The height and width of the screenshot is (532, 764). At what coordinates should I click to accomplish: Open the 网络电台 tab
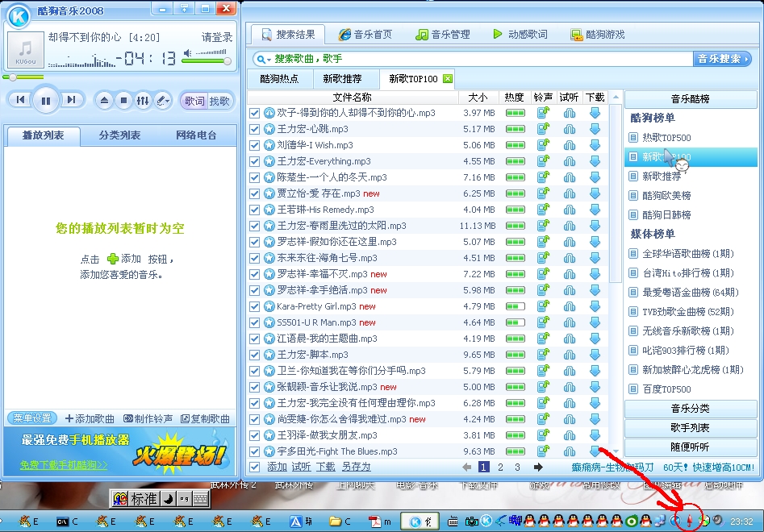(x=196, y=135)
